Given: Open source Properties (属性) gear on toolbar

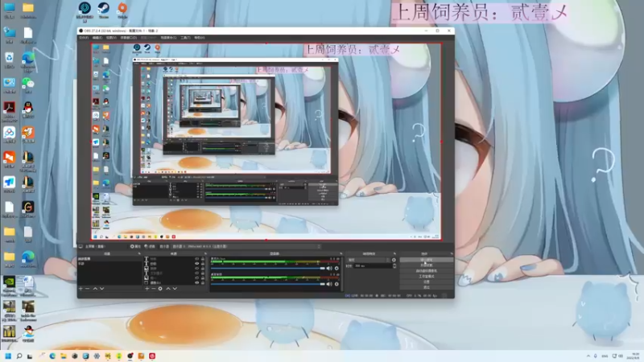Looking at the screenshot, I should coord(135,246).
